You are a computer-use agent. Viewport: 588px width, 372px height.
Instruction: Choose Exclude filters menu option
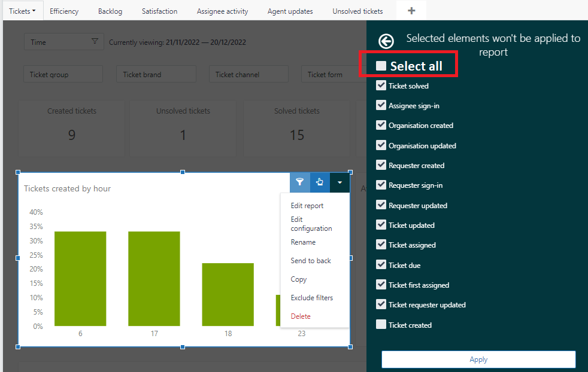pos(312,298)
